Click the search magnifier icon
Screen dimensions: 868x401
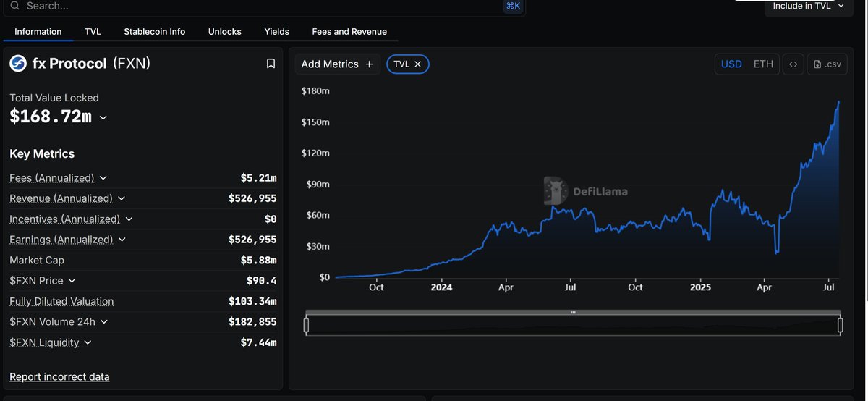(x=14, y=6)
